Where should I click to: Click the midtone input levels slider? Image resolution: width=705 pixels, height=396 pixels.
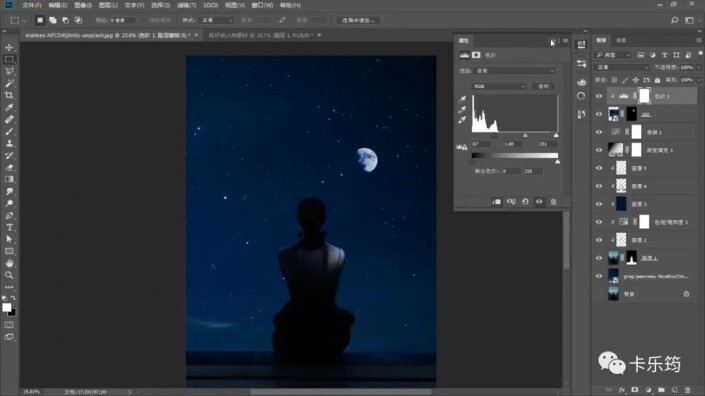[x=525, y=135]
